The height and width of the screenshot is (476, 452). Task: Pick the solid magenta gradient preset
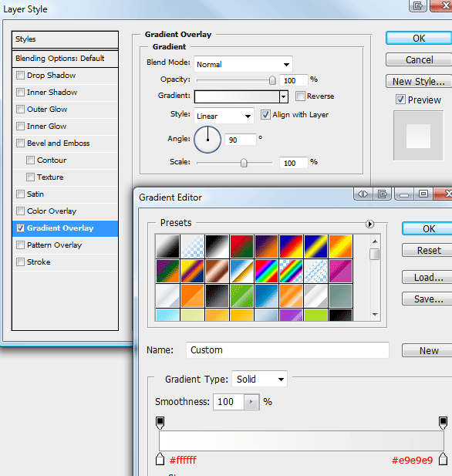pyautogui.click(x=341, y=271)
